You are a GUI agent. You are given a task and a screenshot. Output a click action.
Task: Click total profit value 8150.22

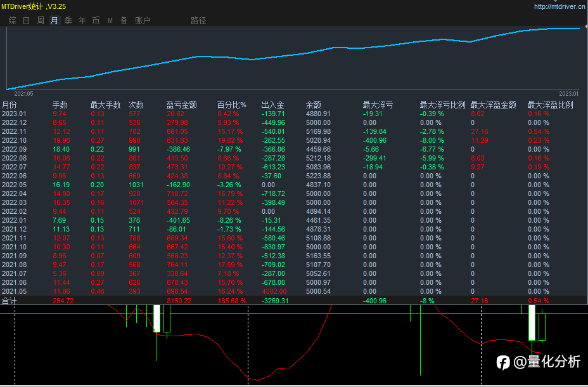pyautogui.click(x=179, y=301)
